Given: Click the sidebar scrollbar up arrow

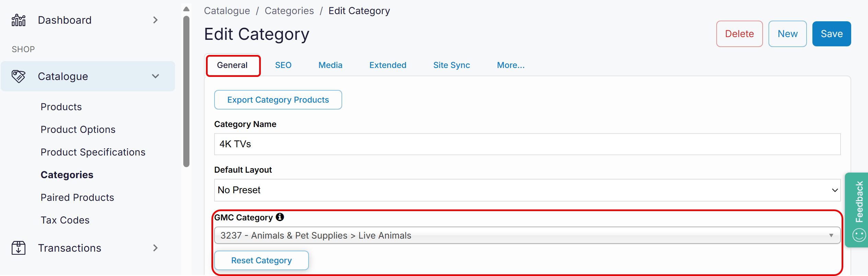Looking at the screenshot, I should 186,9.
